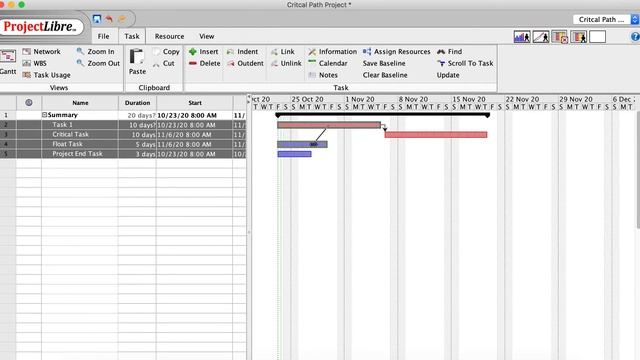Click the indicator column header icon
This screenshot has height=360, width=640.
pos(29,103)
